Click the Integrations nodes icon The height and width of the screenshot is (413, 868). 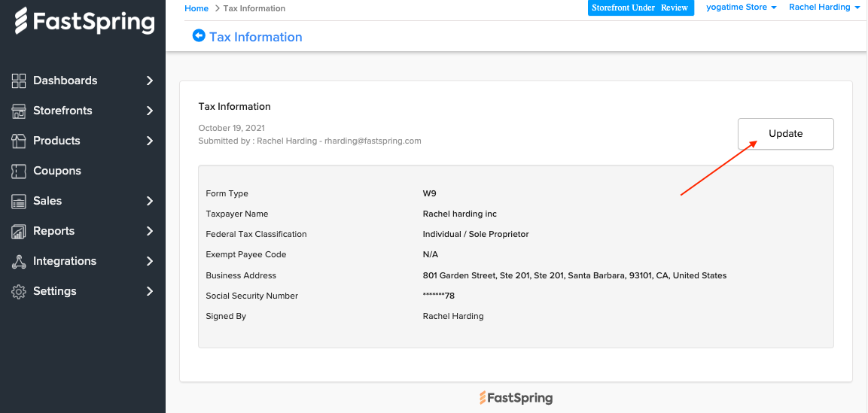[x=19, y=261]
